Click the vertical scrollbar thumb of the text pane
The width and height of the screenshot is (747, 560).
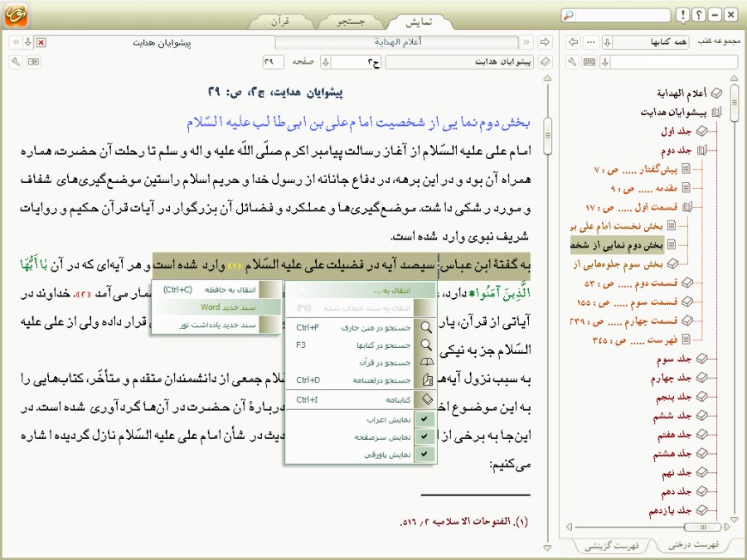(547, 136)
